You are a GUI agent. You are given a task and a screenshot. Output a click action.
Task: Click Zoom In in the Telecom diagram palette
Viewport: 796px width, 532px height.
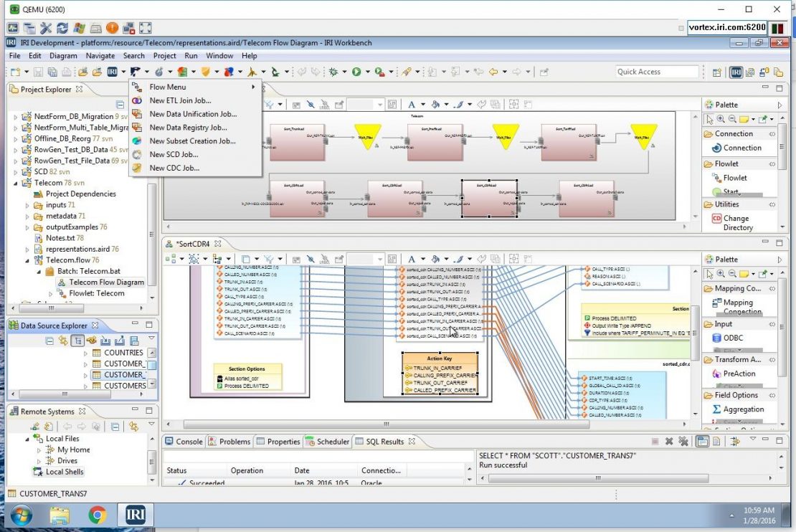721,119
